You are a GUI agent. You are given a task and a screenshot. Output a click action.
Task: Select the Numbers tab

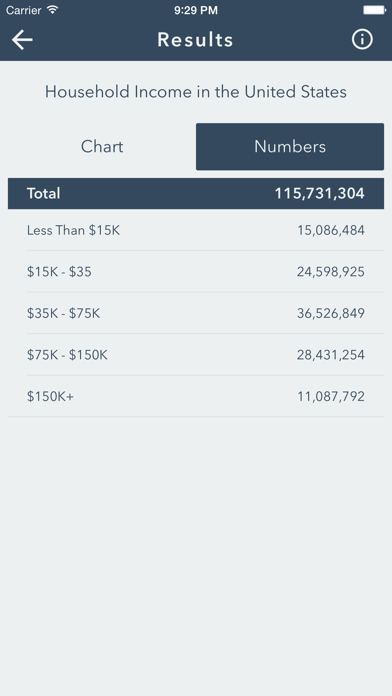[x=290, y=146]
